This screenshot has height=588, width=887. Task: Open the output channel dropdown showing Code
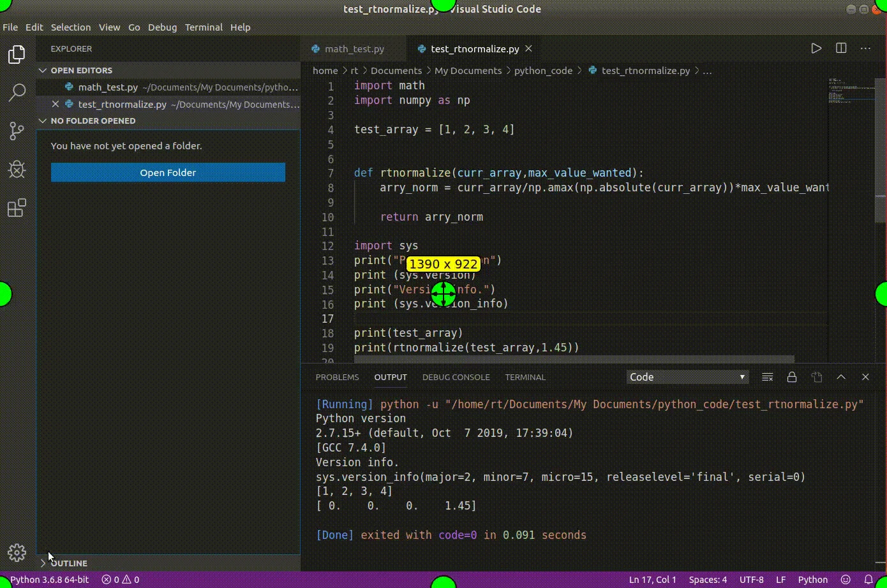pyautogui.click(x=687, y=377)
